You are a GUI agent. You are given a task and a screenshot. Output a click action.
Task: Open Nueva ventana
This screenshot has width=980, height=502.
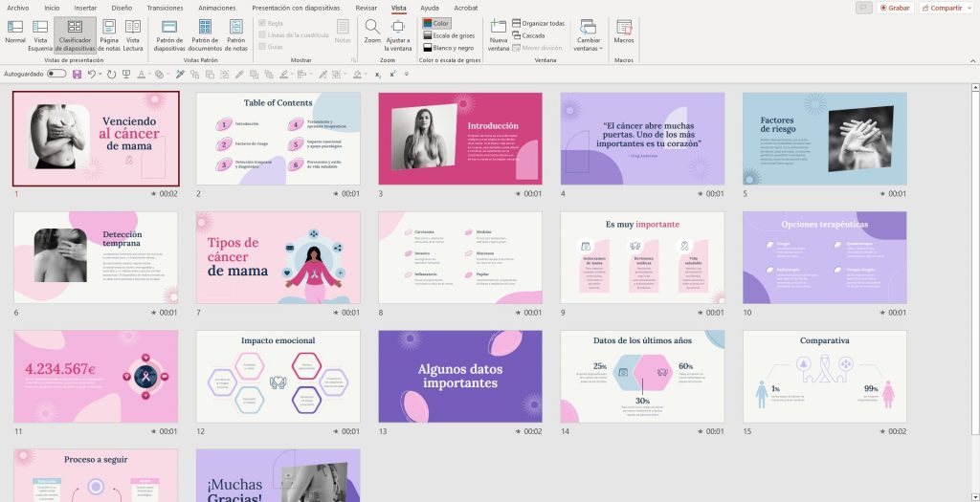(x=499, y=32)
